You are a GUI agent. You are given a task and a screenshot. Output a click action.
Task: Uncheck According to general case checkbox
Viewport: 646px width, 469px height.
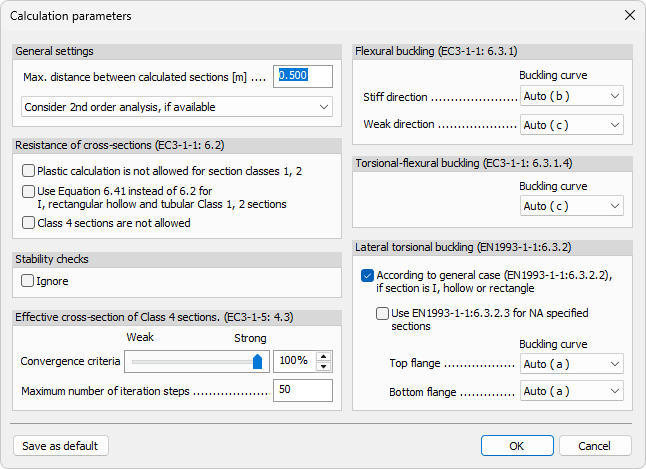pos(367,275)
